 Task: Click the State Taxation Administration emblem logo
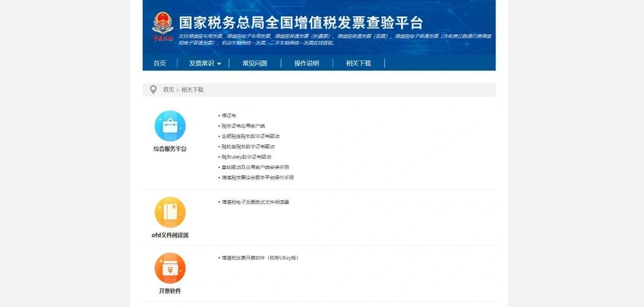tap(163, 27)
